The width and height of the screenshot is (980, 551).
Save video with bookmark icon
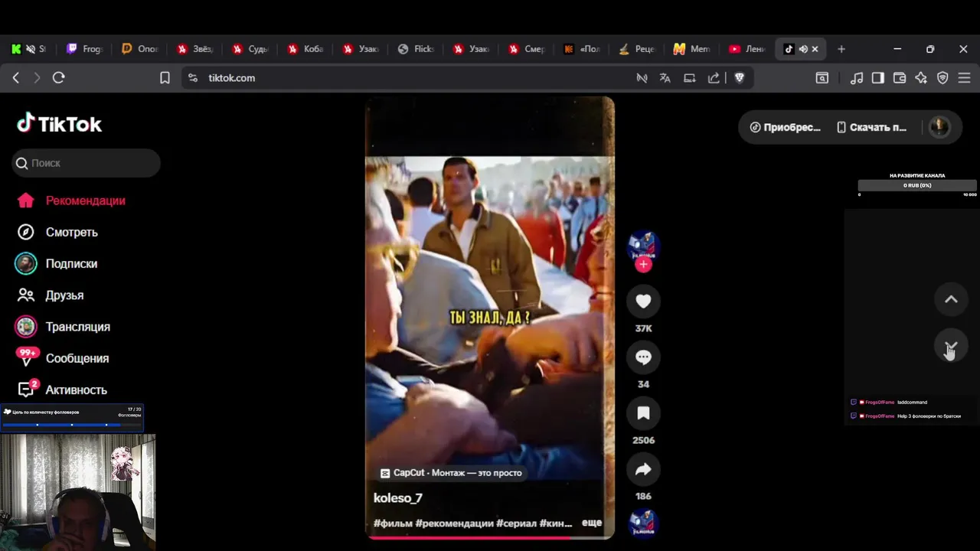[x=643, y=413]
